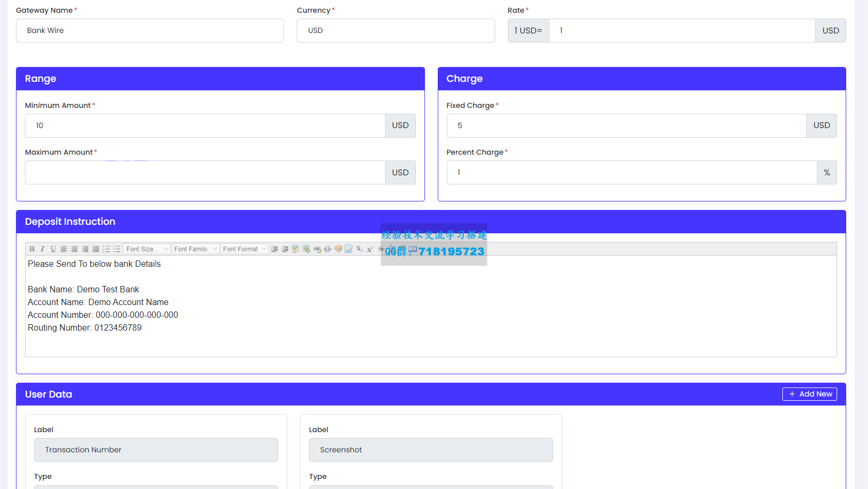Justify the editor text
The image size is (868, 489).
96,249
